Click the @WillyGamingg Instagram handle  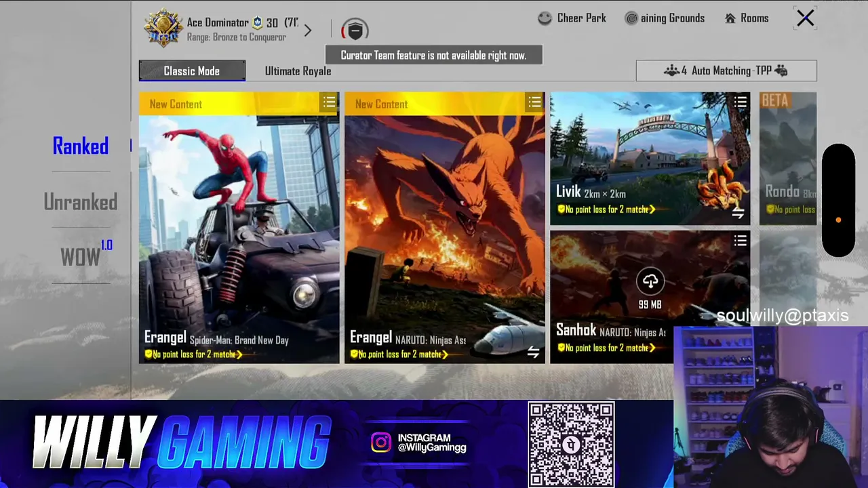coord(432,448)
